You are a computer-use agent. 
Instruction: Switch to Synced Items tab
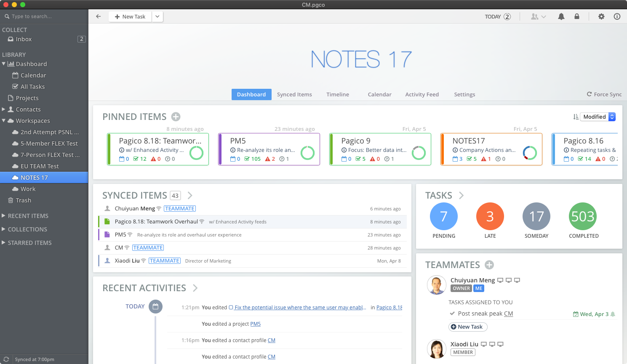(294, 94)
